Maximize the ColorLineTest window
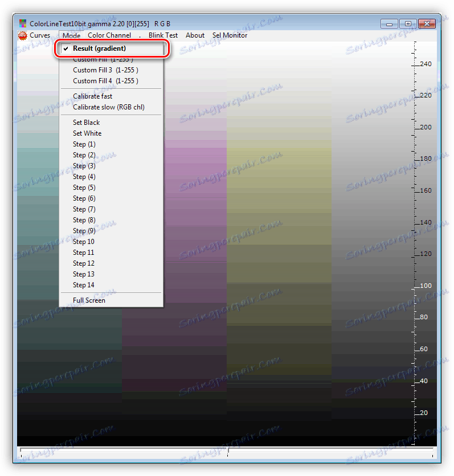The width and height of the screenshot is (454, 476). [408, 24]
